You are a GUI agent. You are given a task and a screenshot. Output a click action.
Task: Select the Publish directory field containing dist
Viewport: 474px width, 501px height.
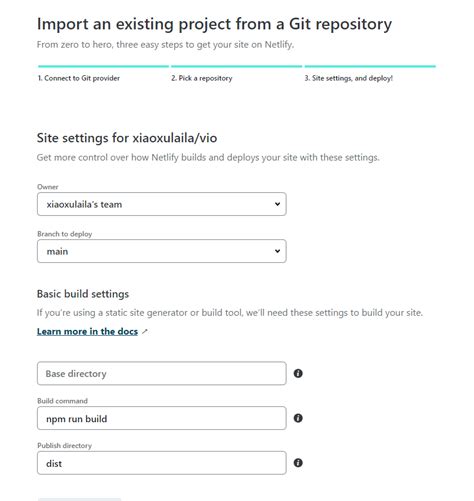(162, 463)
